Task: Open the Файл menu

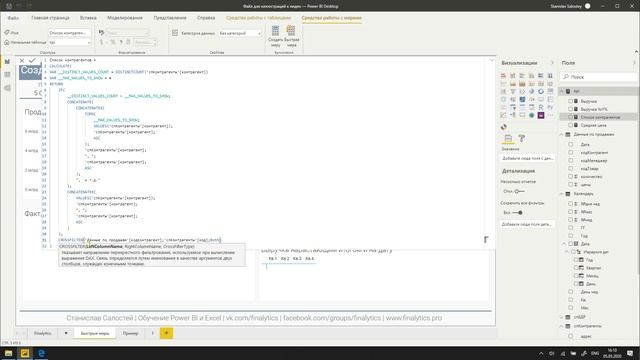Action: (13, 18)
